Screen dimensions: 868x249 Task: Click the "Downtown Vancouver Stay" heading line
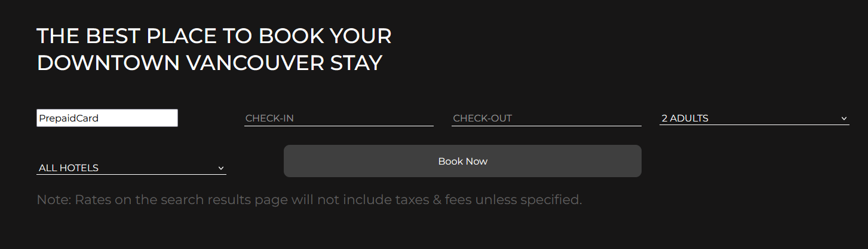click(209, 63)
